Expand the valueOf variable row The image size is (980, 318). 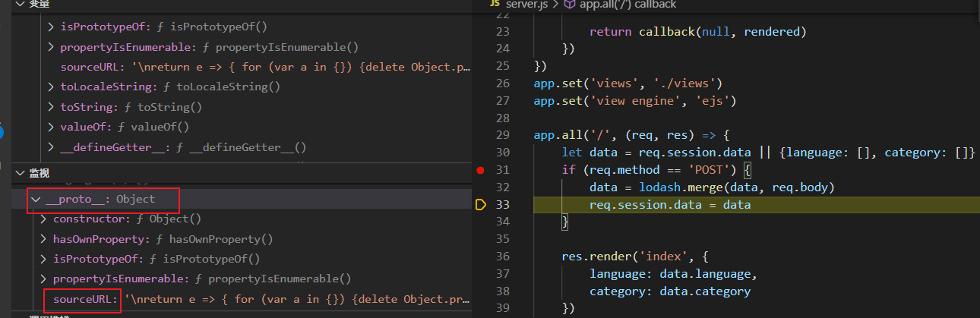click(x=51, y=127)
